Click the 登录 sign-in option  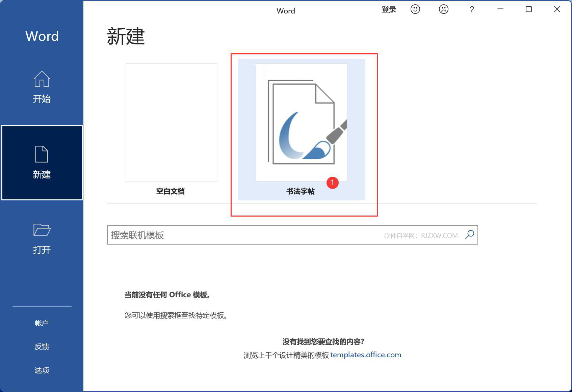[x=389, y=9]
